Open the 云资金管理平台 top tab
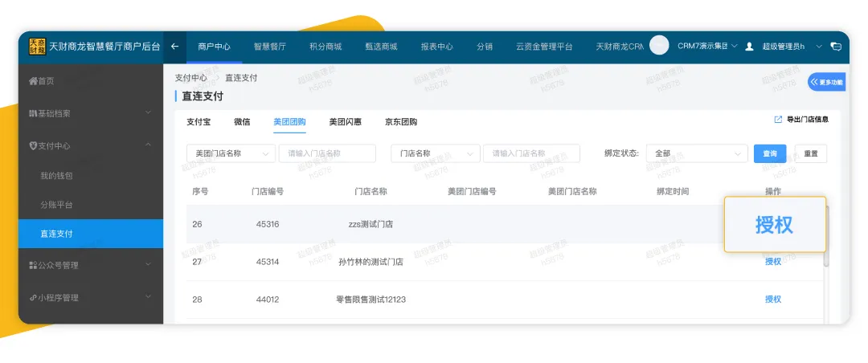868x363 pixels. [544, 47]
